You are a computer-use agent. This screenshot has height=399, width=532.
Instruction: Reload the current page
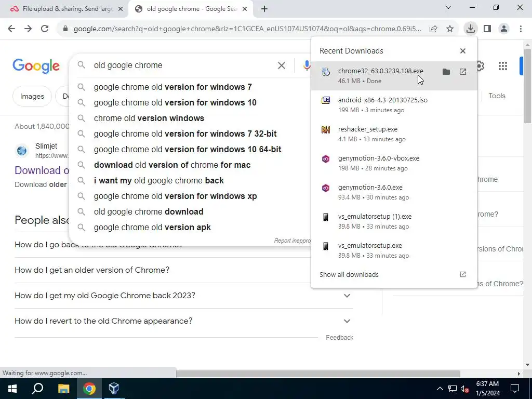(x=45, y=29)
